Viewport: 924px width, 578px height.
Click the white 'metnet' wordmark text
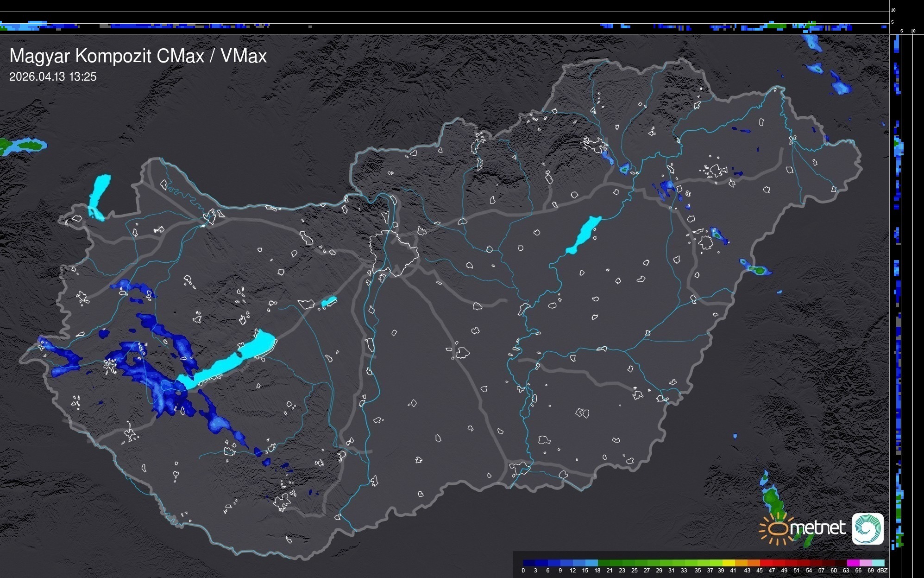point(818,528)
